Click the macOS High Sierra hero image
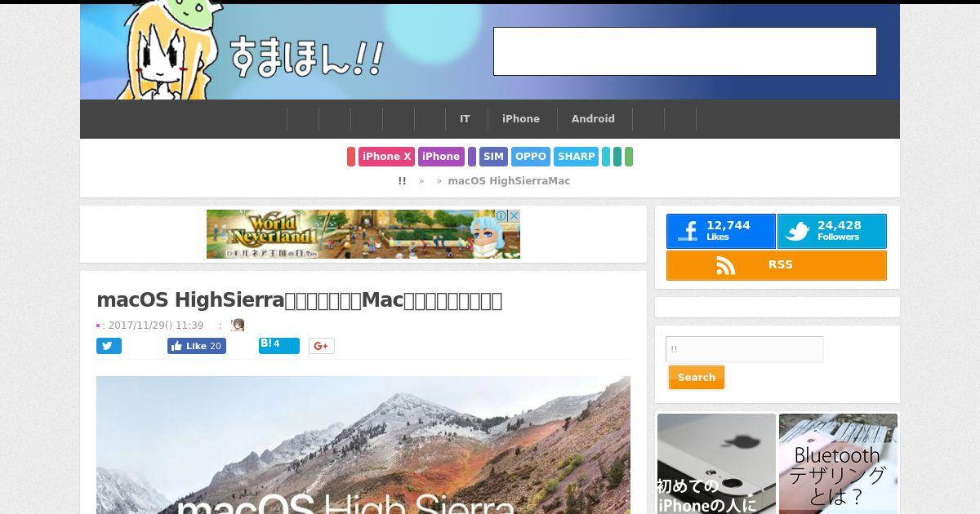This screenshot has height=514, width=980. (363, 445)
